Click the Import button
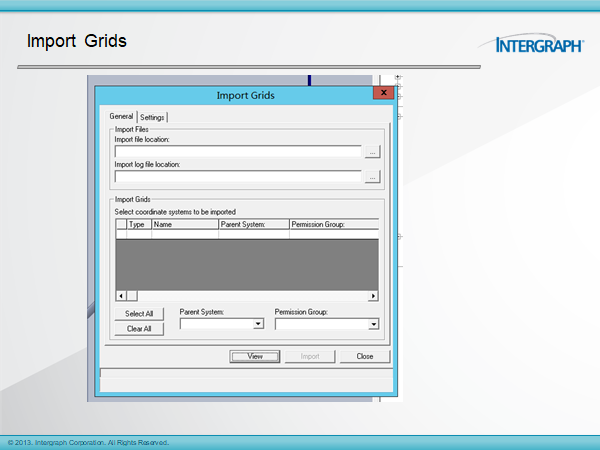This screenshot has height=450, width=600. (x=310, y=356)
